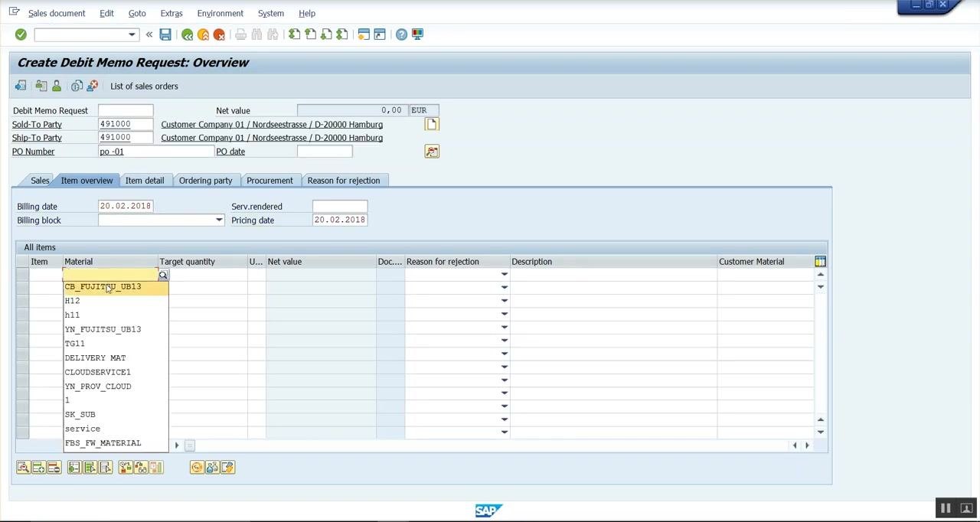Click table vertical scrollbar bottom down arrow
980x522 pixels.
pyautogui.click(x=820, y=432)
